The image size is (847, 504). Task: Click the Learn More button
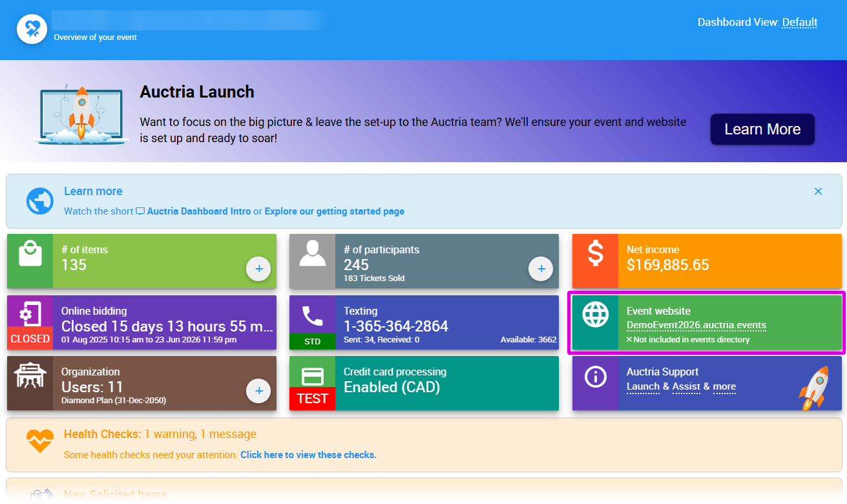coord(762,129)
